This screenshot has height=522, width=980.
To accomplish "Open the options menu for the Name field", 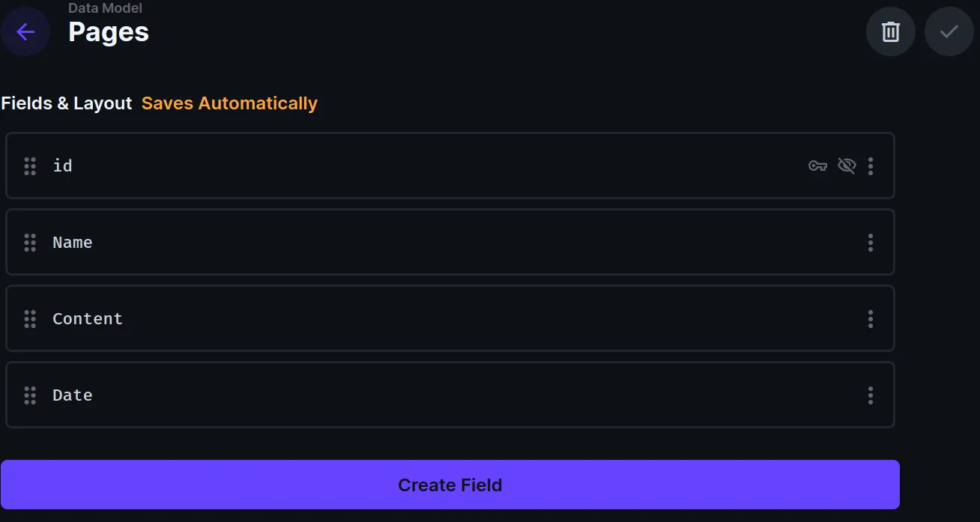I will 871,242.
